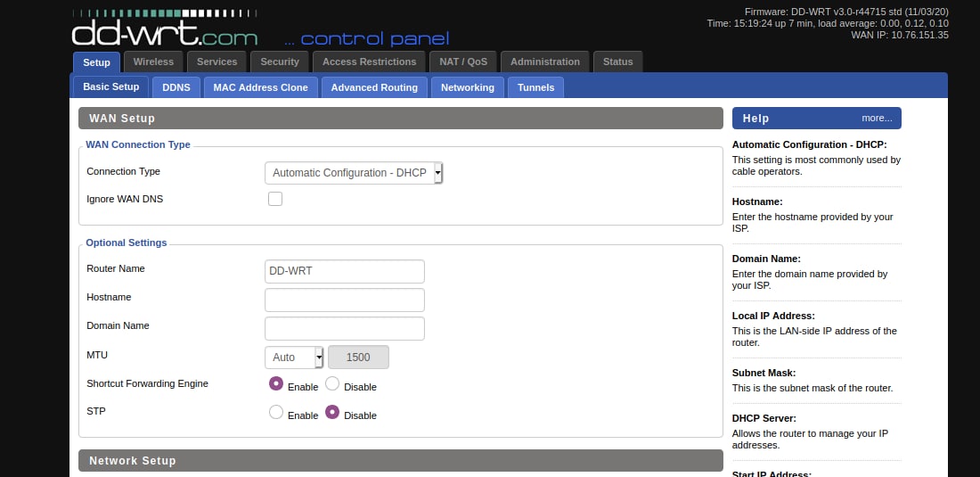
Task: Open Access Restrictions tab
Action: tap(370, 62)
